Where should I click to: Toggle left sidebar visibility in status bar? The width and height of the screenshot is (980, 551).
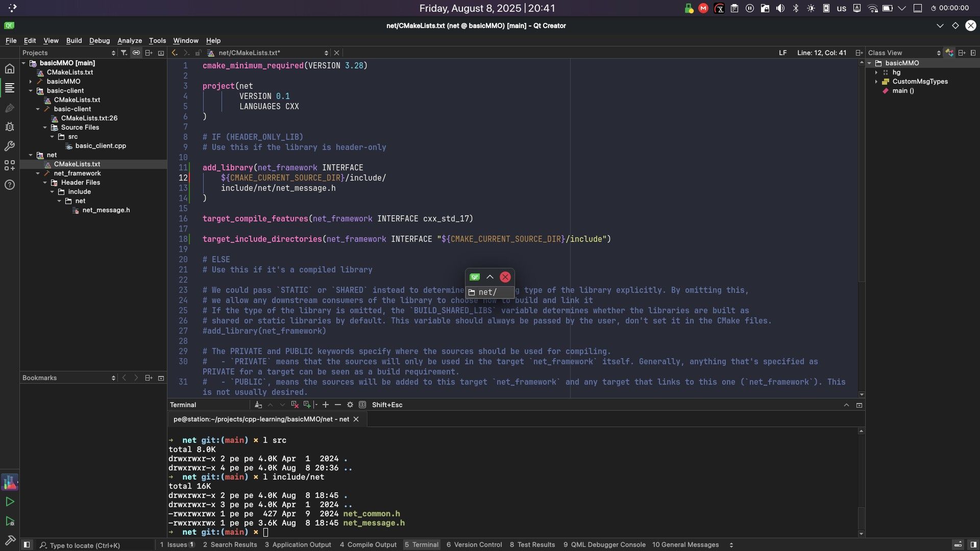pos(27,545)
